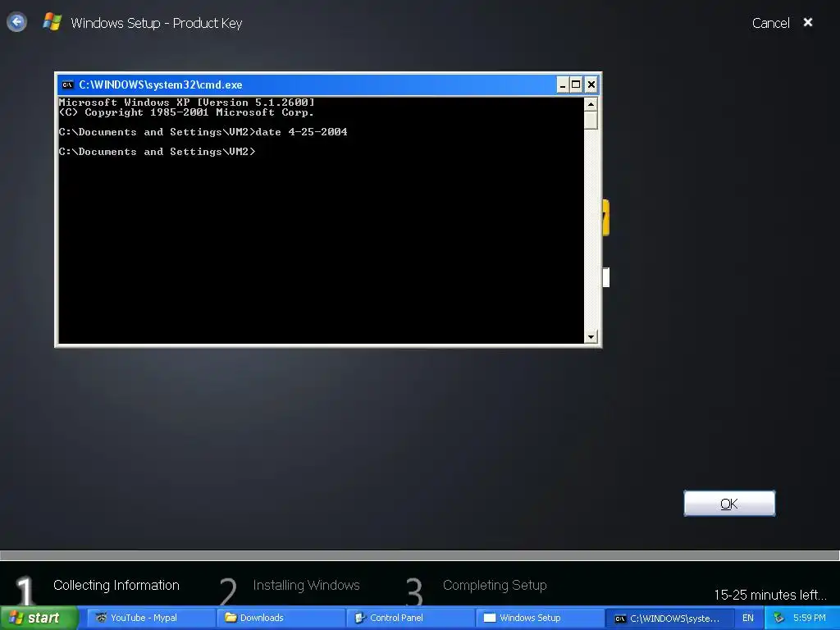Maximize the cmd.exe window
Screen dimensions: 840x630
coord(576,84)
